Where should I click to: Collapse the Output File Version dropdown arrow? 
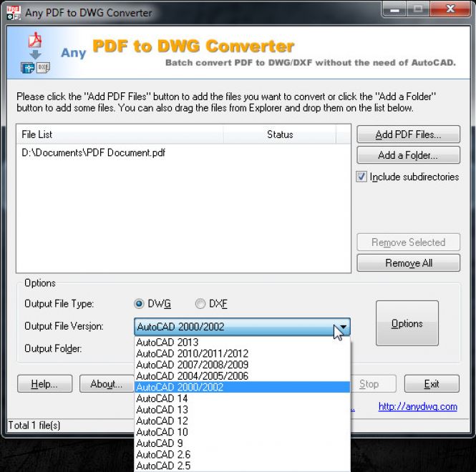click(x=343, y=327)
